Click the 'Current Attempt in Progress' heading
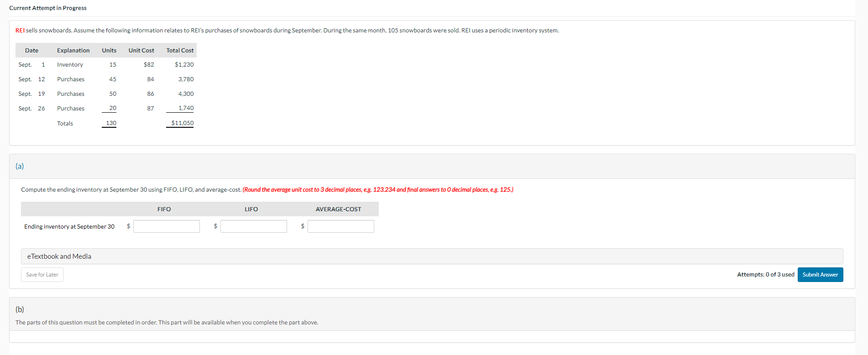The width and height of the screenshot is (868, 355). [x=48, y=8]
